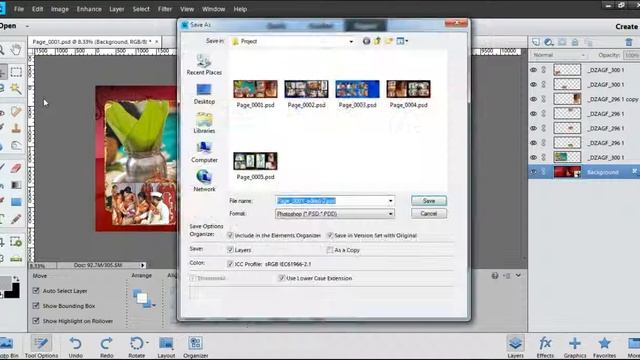Image resolution: width=640 pixels, height=360 pixels.
Task: Toggle Save in Version Set with Original
Action: coord(330,236)
